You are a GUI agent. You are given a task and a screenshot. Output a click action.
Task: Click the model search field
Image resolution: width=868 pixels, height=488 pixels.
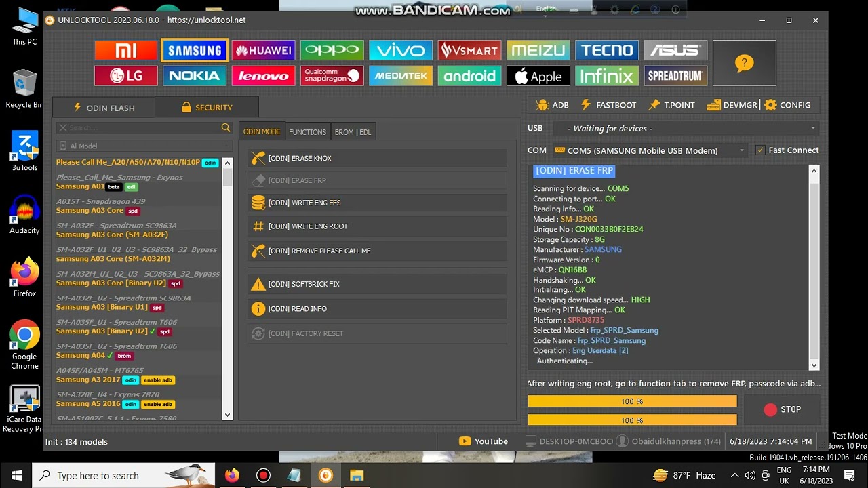pyautogui.click(x=143, y=127)
